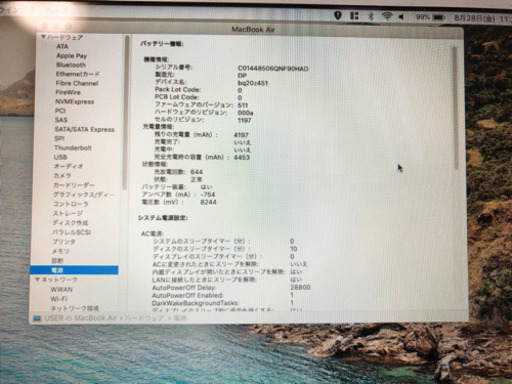Screen dimensions: 512x384
Task: Click the computer icon in path bar
Action: pyautogui.click(x=37, y=318)
